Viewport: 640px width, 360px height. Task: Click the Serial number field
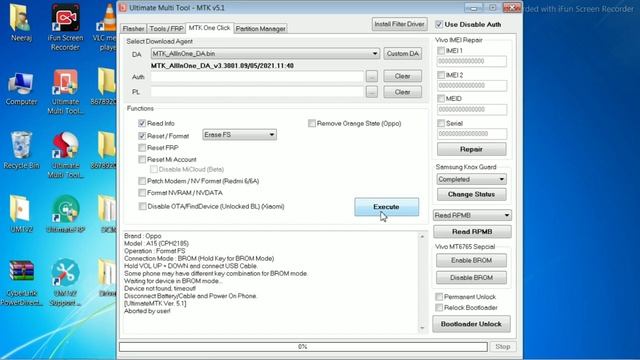coord(472,133)
